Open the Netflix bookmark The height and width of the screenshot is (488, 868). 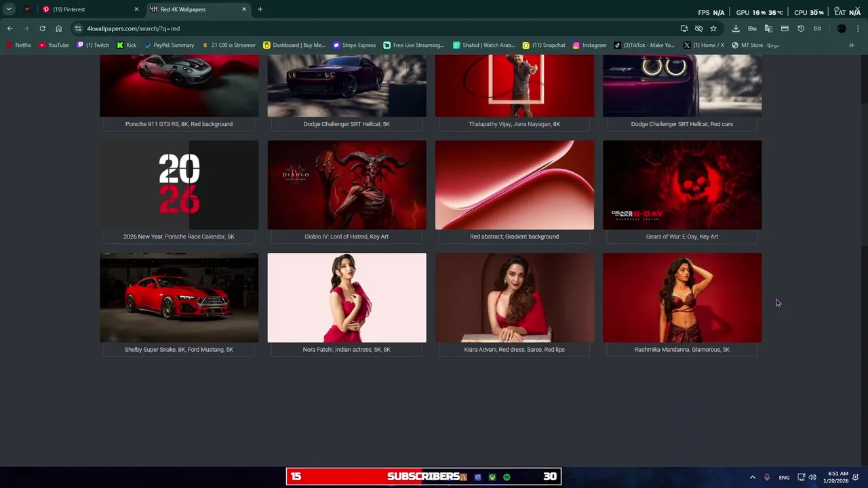point(19,45)
